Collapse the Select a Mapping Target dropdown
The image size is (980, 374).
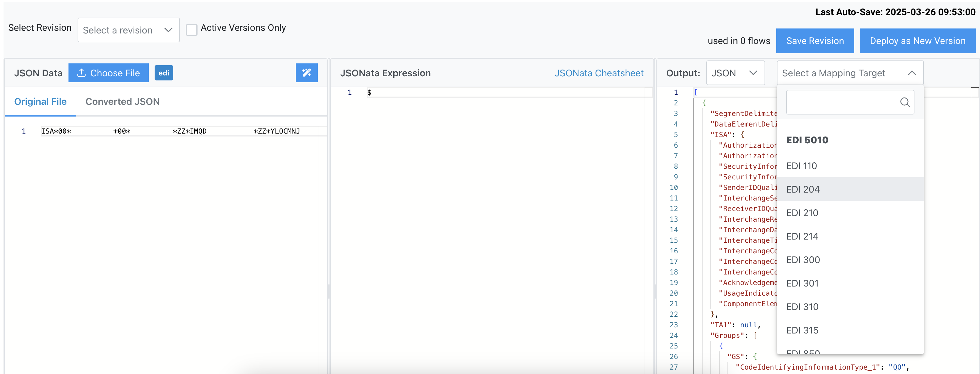point(912,73)
